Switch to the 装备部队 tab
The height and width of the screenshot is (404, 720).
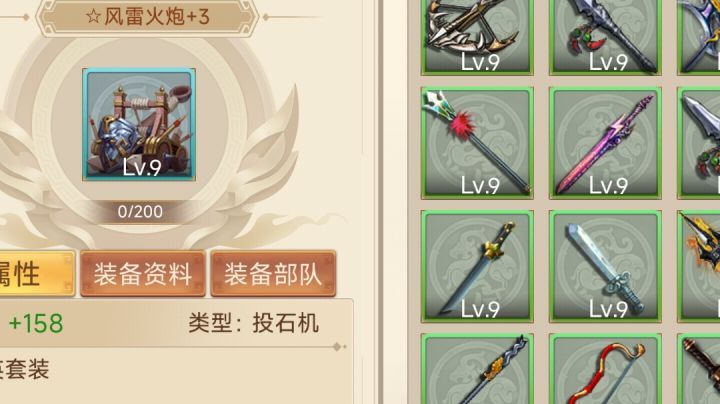coord(273,274)
